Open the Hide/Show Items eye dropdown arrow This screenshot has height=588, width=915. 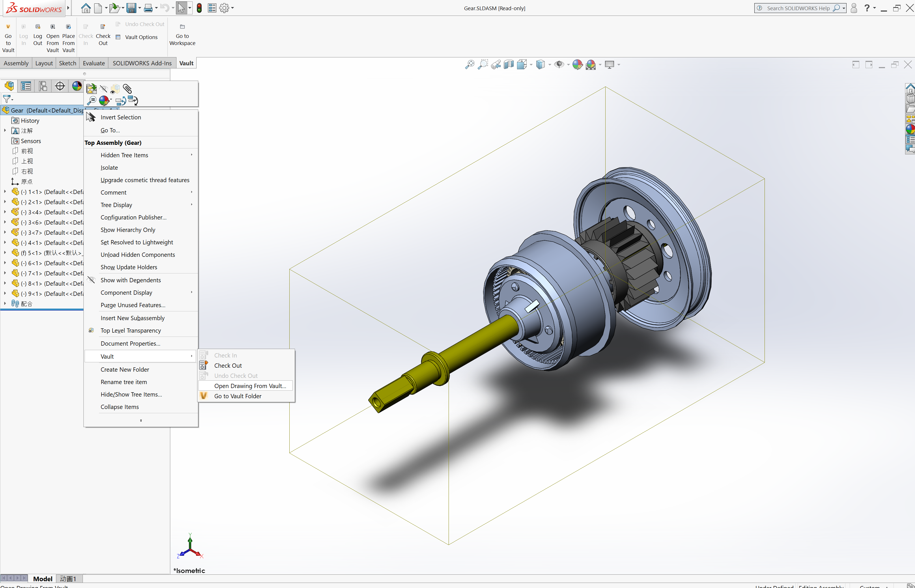(x=569, y=65)
